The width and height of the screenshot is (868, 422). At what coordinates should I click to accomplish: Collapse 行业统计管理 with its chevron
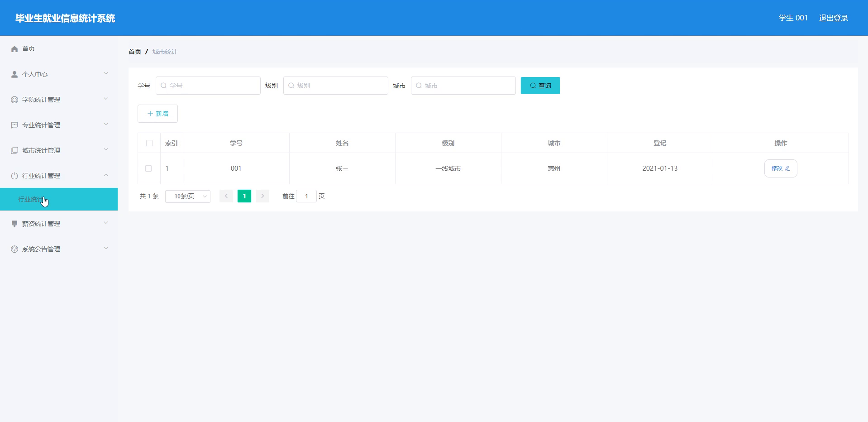coord(106,175)
